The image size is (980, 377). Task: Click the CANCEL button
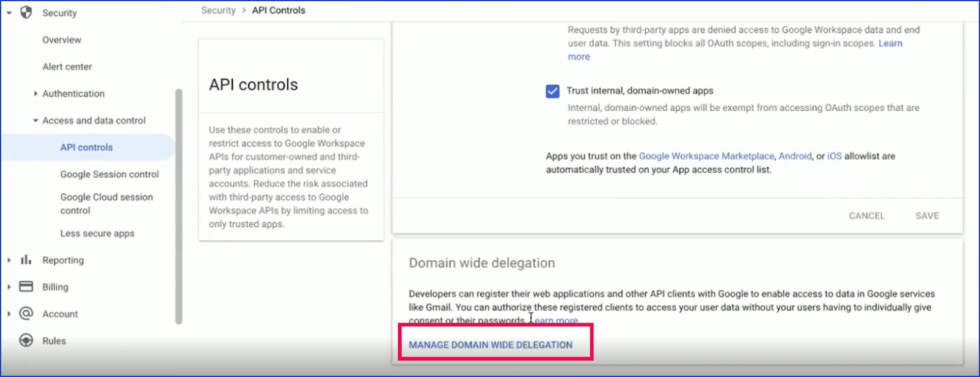click(866, 216)
